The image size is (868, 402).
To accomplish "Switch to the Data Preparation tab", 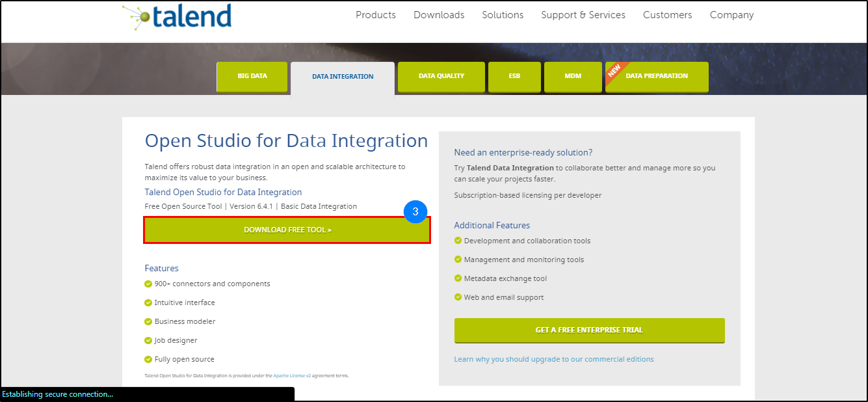I will pyautogui.click(x=657, y=76).
